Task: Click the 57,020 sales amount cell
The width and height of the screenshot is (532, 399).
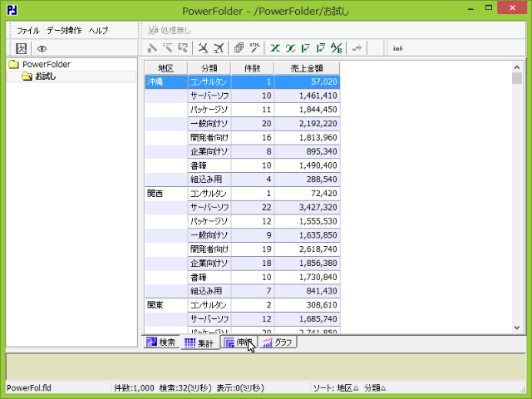Action: click(x=307, y=81)
